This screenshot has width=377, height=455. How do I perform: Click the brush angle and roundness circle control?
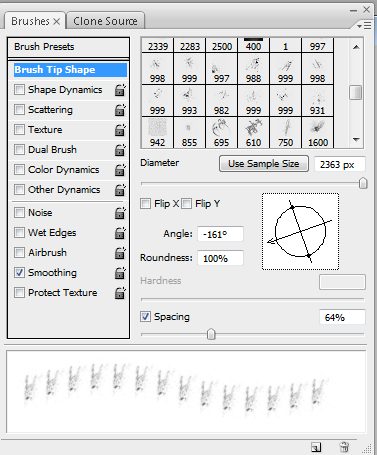(300, 231)
